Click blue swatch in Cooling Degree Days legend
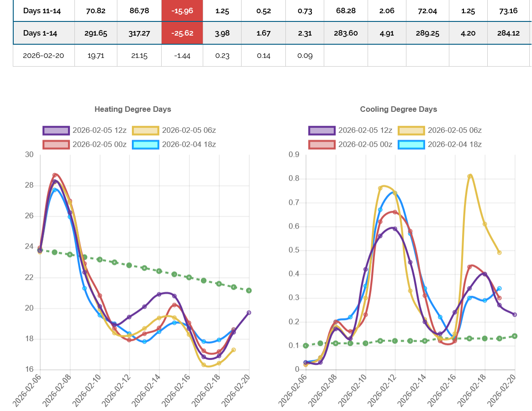This screenshot has width=532, height=411. click(411, 145)
